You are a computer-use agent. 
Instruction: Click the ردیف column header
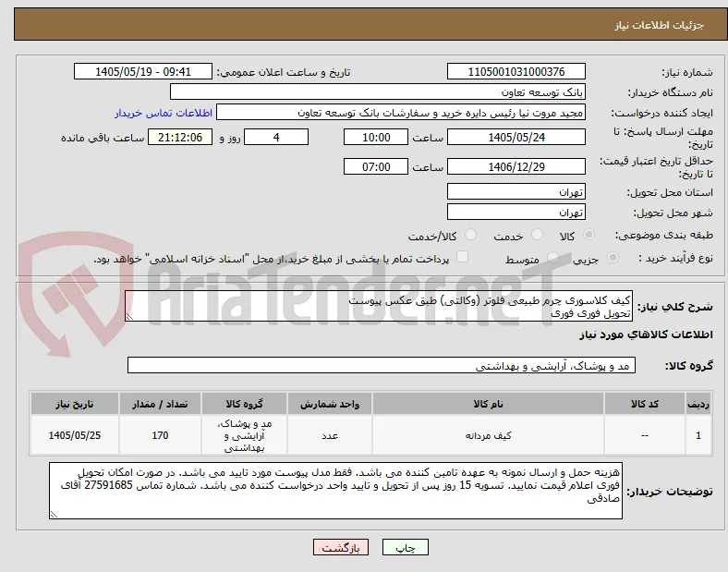[x=698, y=404]
